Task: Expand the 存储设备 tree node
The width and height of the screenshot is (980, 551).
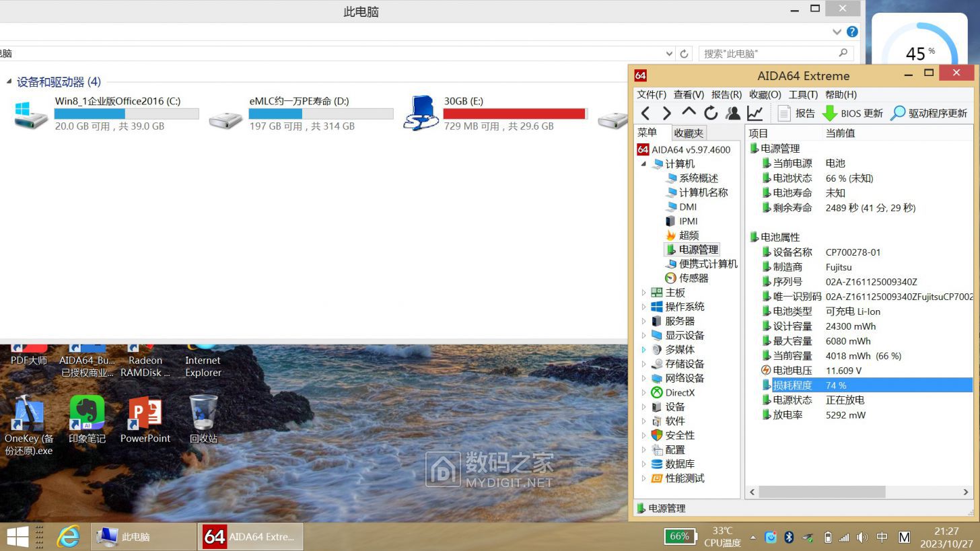Action: (x=643, y=364)
